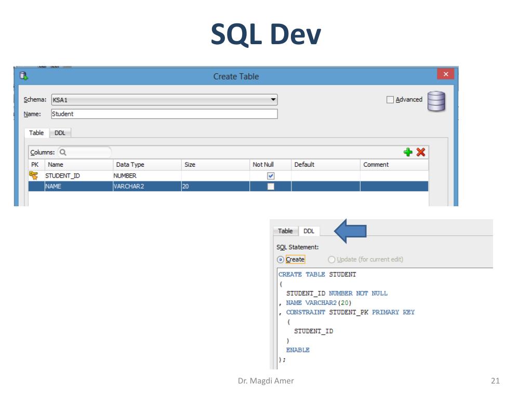
Task: Click the NAME column name cell
Action: coord(79,187)
